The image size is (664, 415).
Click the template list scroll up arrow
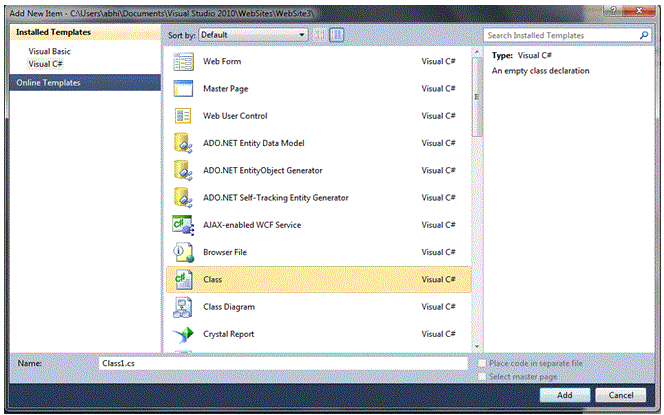tap(477, 52)
